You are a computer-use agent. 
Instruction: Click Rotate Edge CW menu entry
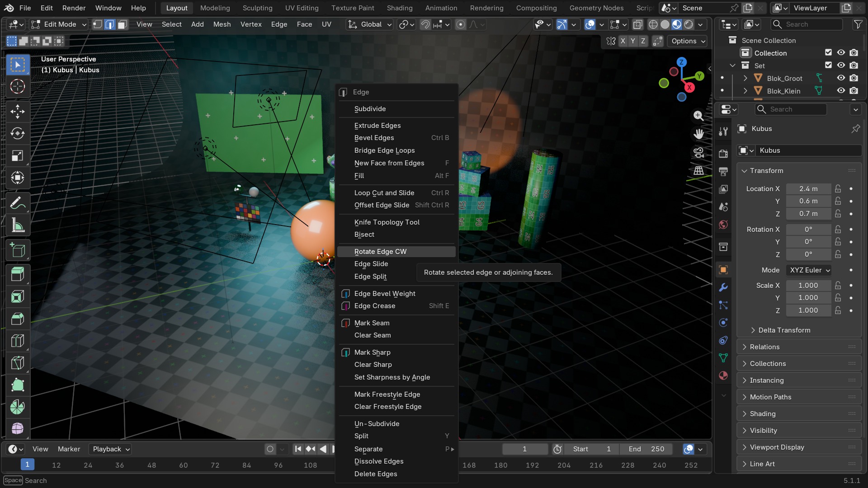click(396, 252)
